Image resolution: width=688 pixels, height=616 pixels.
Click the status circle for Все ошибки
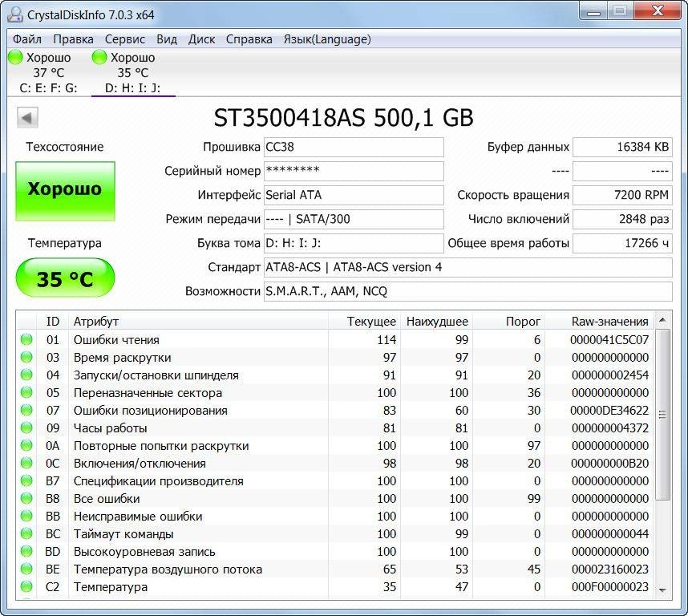(x=26, y=498)
